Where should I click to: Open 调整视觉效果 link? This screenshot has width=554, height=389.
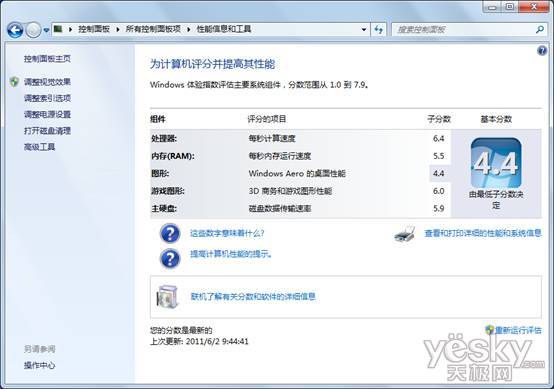tap(47, 82)
